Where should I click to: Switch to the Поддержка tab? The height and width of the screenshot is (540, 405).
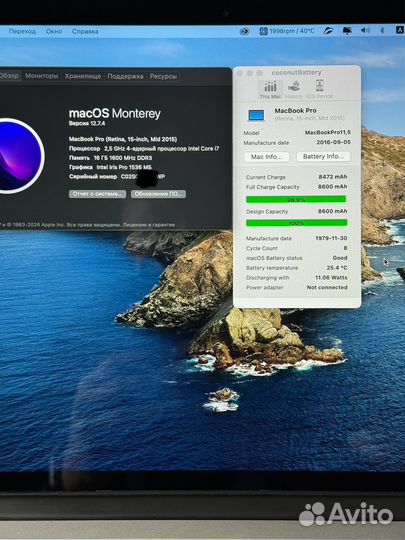coord(125,76)
